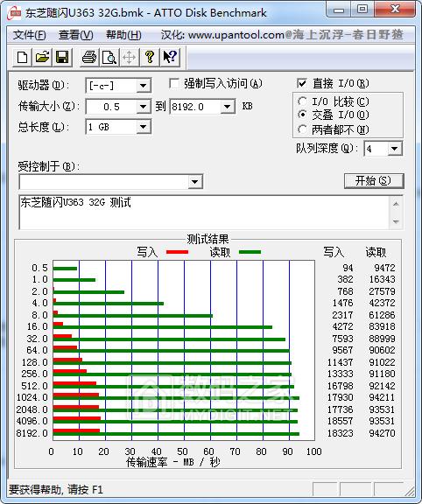Open the 受控制于 dropdown
This screenshot has width=422, height=504.
click(194, 182)
